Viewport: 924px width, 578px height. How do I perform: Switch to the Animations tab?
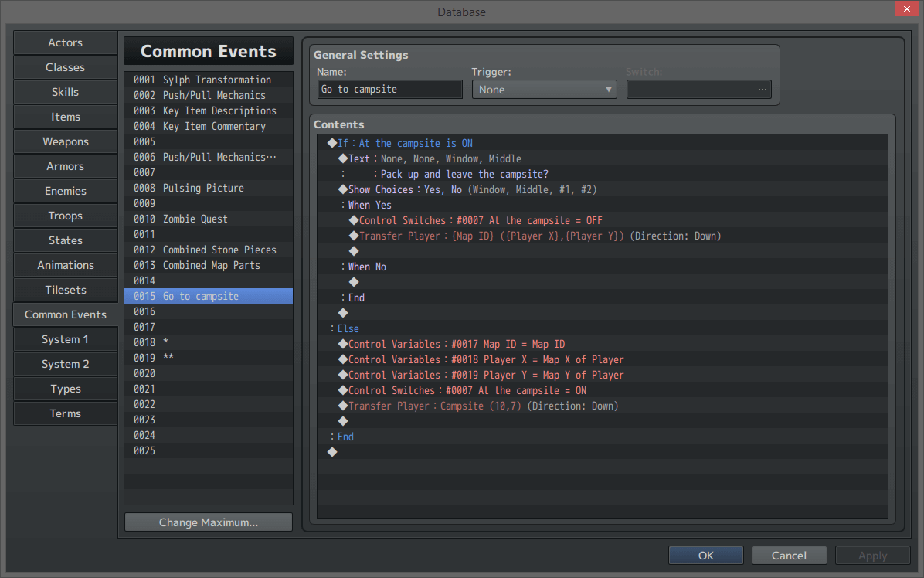tap(66, 265)
